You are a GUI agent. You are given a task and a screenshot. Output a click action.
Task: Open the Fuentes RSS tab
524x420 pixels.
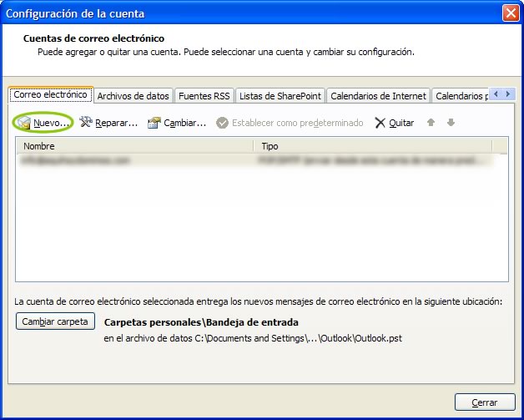204,96
